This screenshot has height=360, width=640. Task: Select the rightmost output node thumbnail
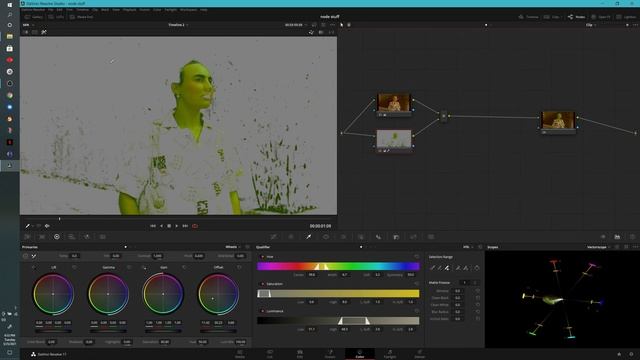[x=558, y=120]
